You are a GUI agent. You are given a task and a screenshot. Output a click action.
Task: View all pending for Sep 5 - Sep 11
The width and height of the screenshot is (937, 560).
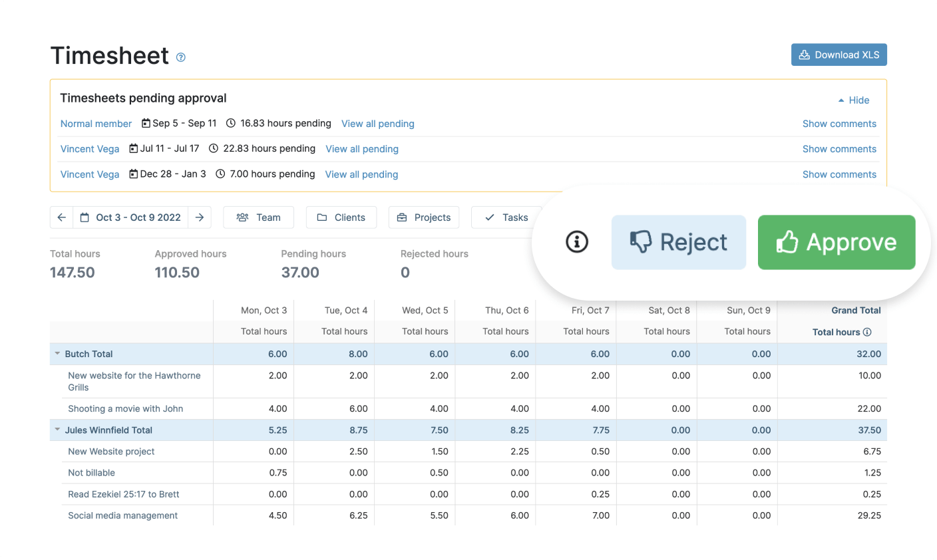[377, 124]
